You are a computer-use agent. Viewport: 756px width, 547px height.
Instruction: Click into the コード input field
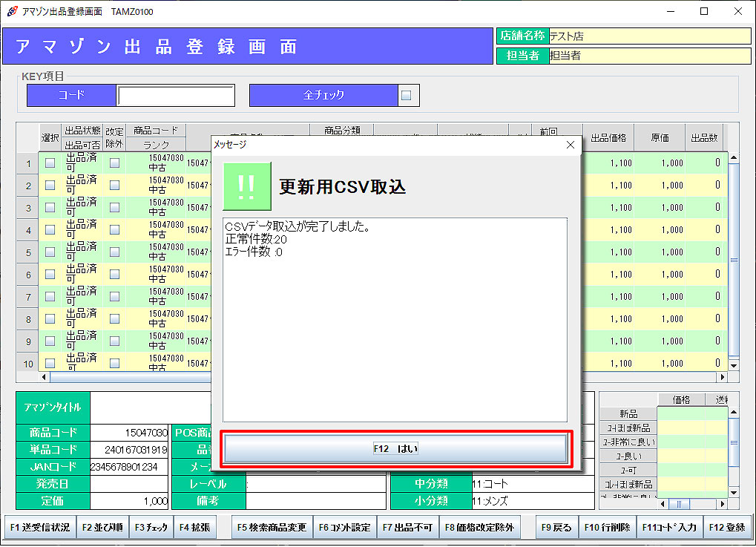tap(176, 96)
